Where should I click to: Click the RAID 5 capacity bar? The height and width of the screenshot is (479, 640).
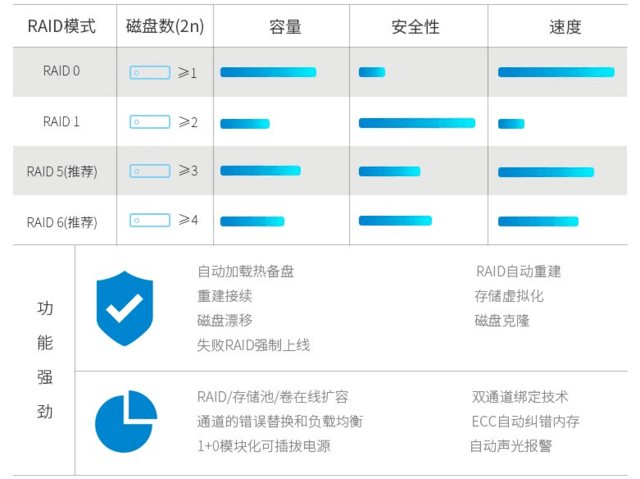(x=260, y=171)
